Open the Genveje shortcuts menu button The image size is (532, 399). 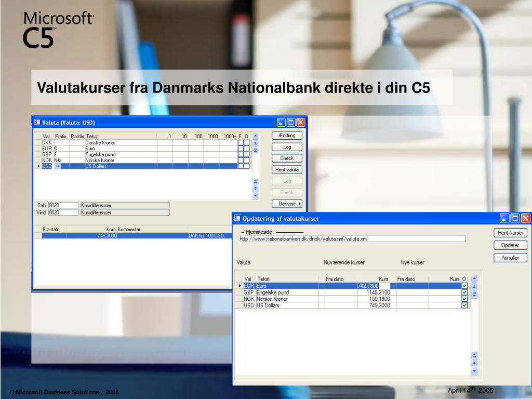(x=287, y=204)
